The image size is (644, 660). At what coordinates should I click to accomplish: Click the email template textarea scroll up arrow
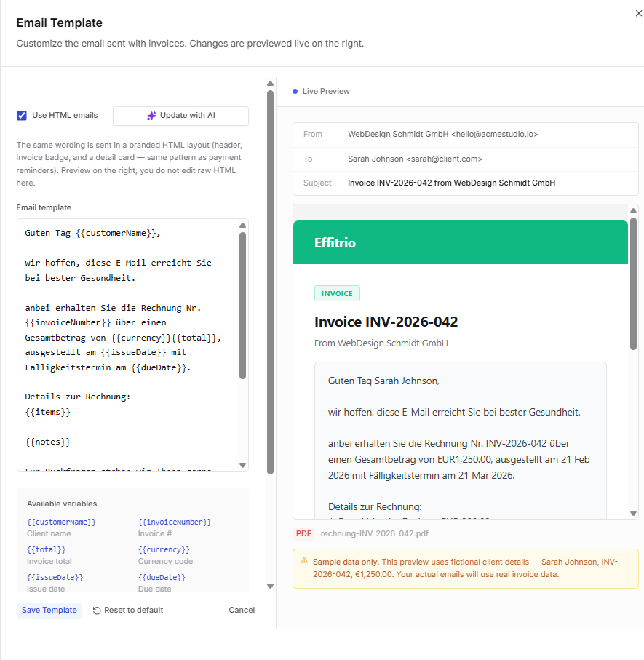tap(242, 226)
